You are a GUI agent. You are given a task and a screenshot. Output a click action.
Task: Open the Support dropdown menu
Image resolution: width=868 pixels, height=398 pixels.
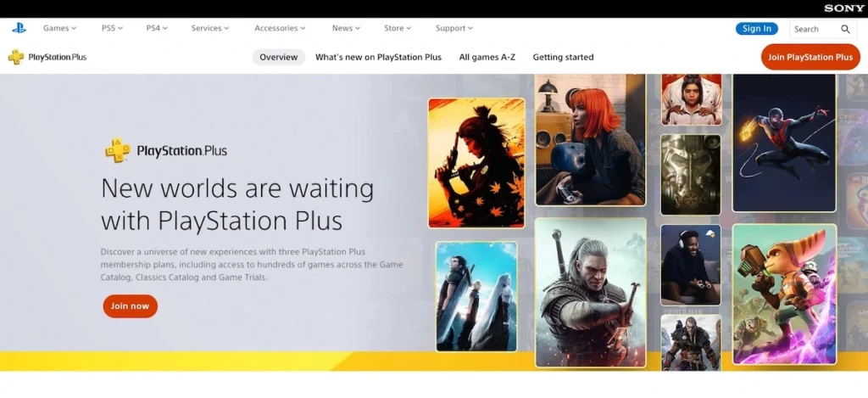[x=454, y=28]
